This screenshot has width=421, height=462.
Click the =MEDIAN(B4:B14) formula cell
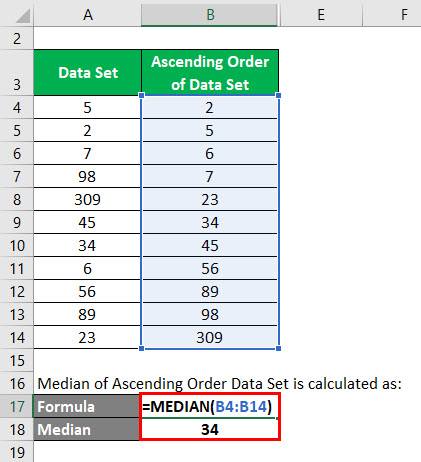click(x=210, y=406)
